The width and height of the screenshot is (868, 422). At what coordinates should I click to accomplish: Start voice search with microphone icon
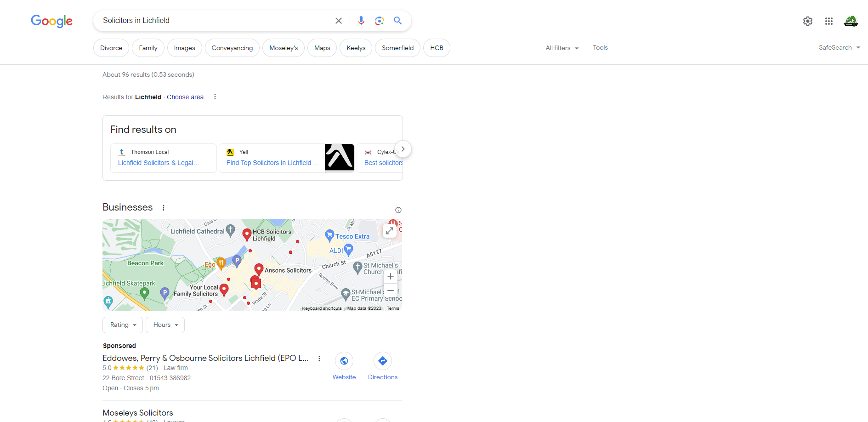pos(361,21)
